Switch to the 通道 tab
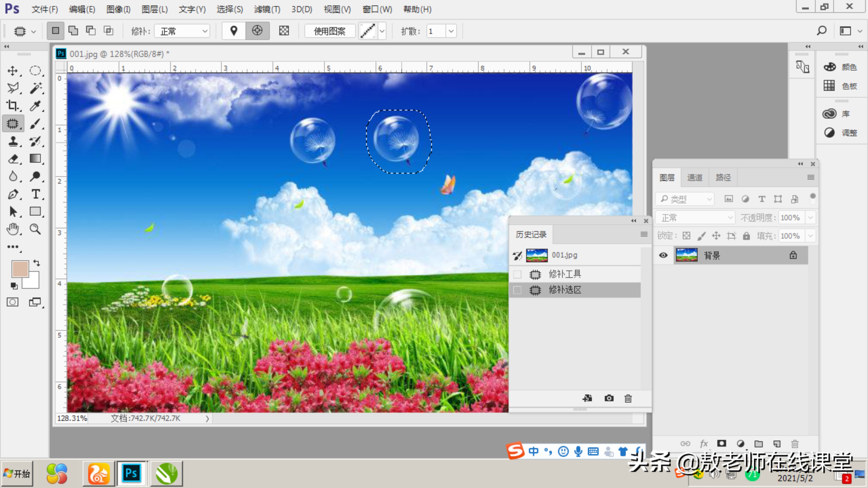This screenshot has width=868, height=488. pos(695,177)
